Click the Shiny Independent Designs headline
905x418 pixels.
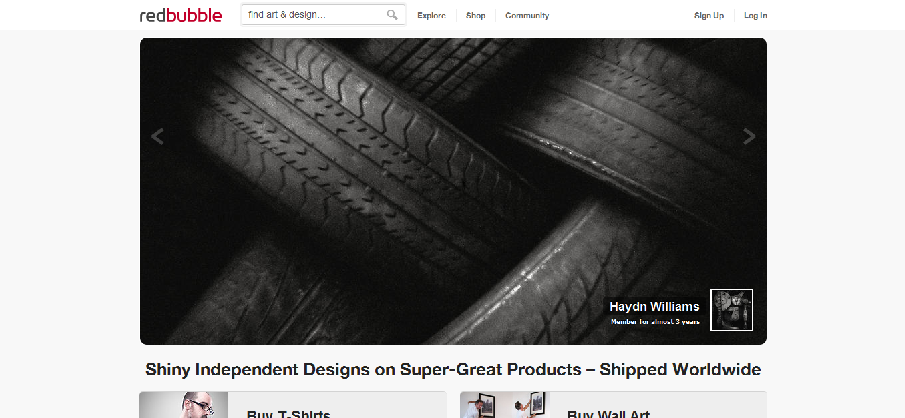(x=453, y=369)
